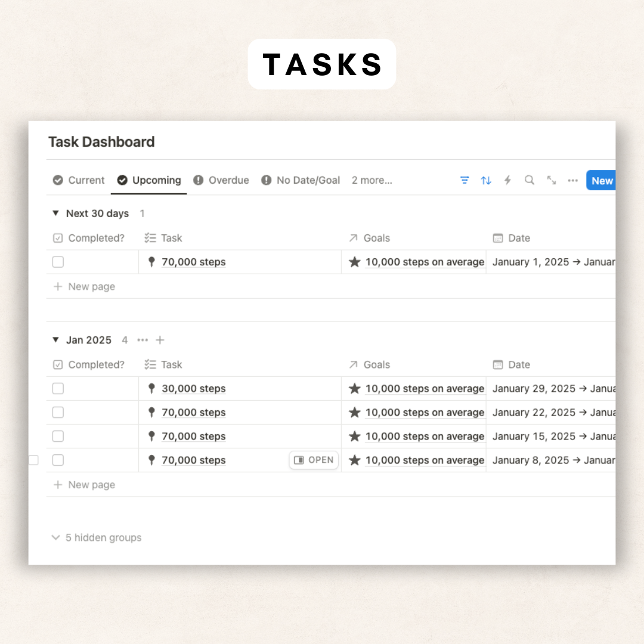Viewport: 644px width, 644px height.
Task: Click the sort arrows icon
Action: (486, 180)
